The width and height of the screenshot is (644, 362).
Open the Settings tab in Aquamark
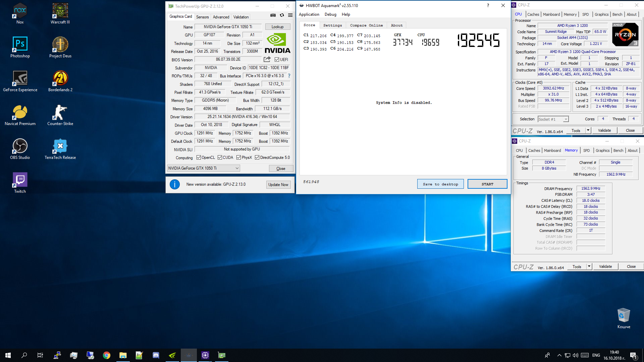(x=332, y=25)
